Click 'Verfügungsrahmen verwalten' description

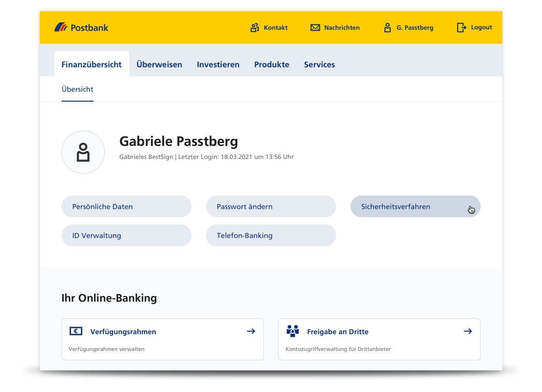(107, 349)
